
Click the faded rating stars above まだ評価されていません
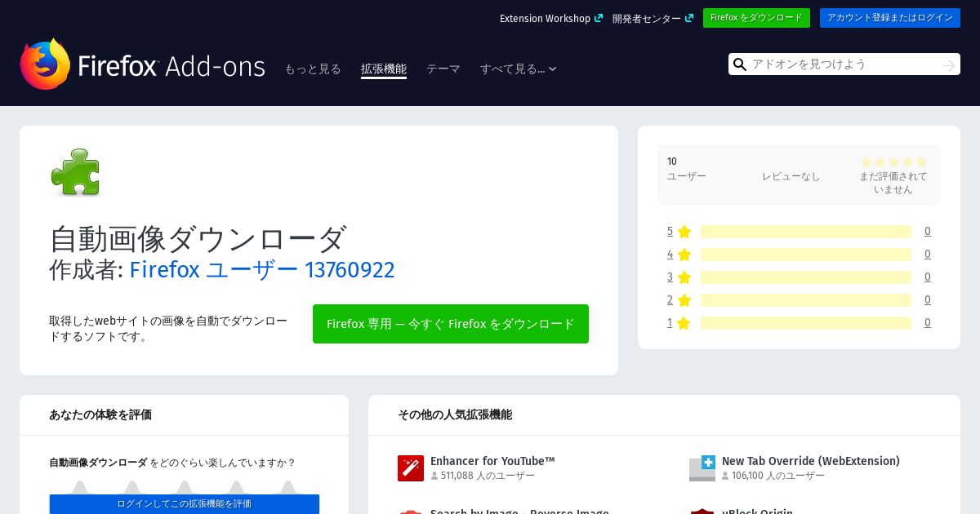pos(893,162)
